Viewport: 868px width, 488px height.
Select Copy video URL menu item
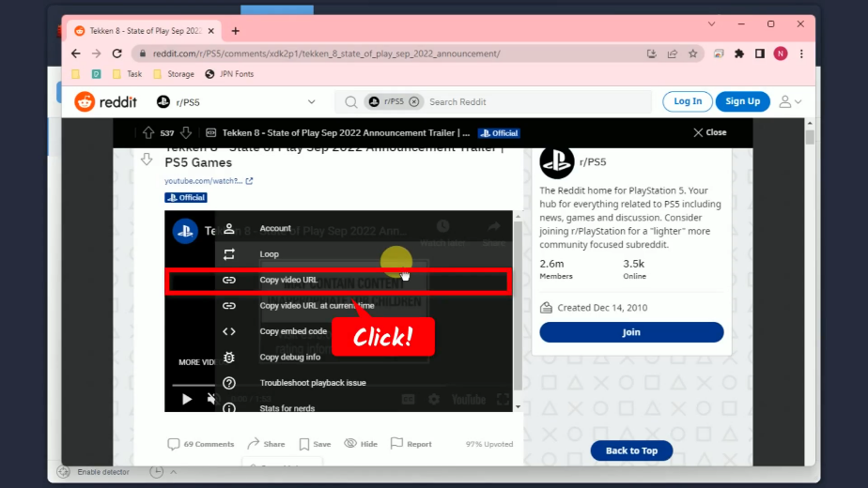pyautogui.click(x=338, y=280)
